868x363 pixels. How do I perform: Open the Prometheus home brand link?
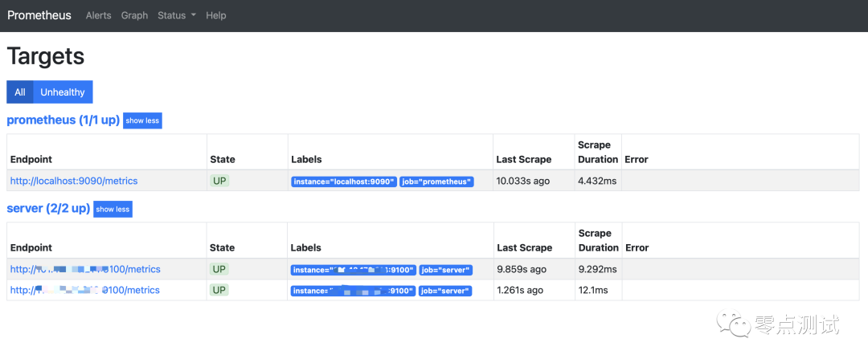(39, 15)
